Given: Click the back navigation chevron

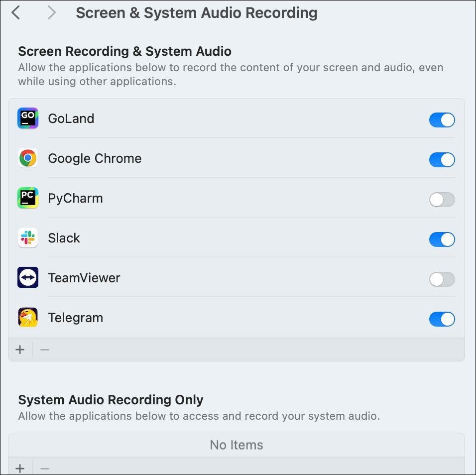Looking at the screenshot, I should pos(15,12).
